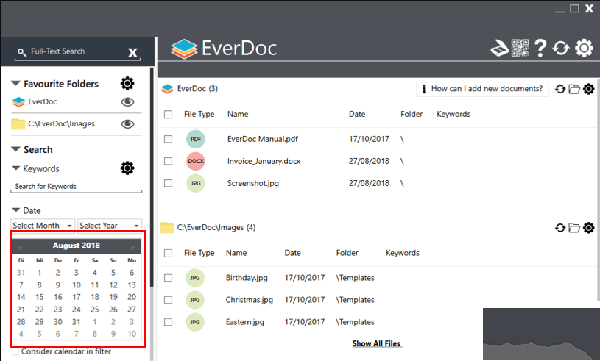Click the JPG icon of Christmas.jpg
This screenshot has height=361, width=600.
[x=195, y=300]
